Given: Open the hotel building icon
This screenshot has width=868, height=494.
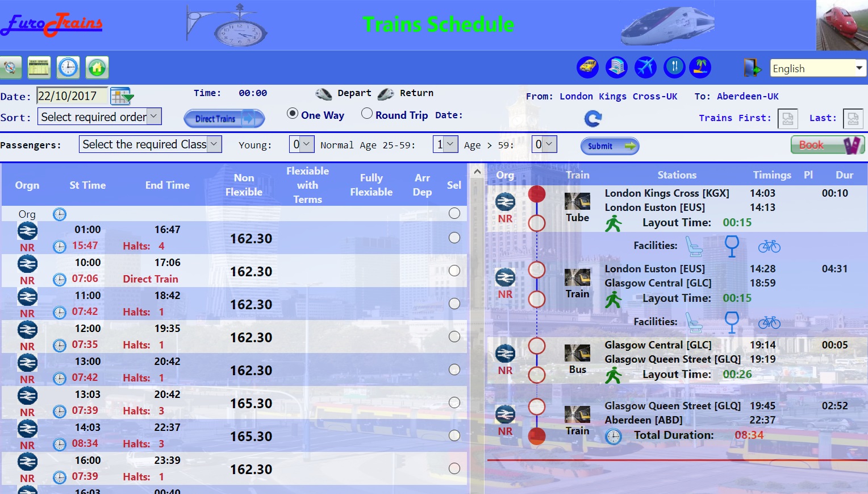Looking at the screenshot, I should point(616,67).
